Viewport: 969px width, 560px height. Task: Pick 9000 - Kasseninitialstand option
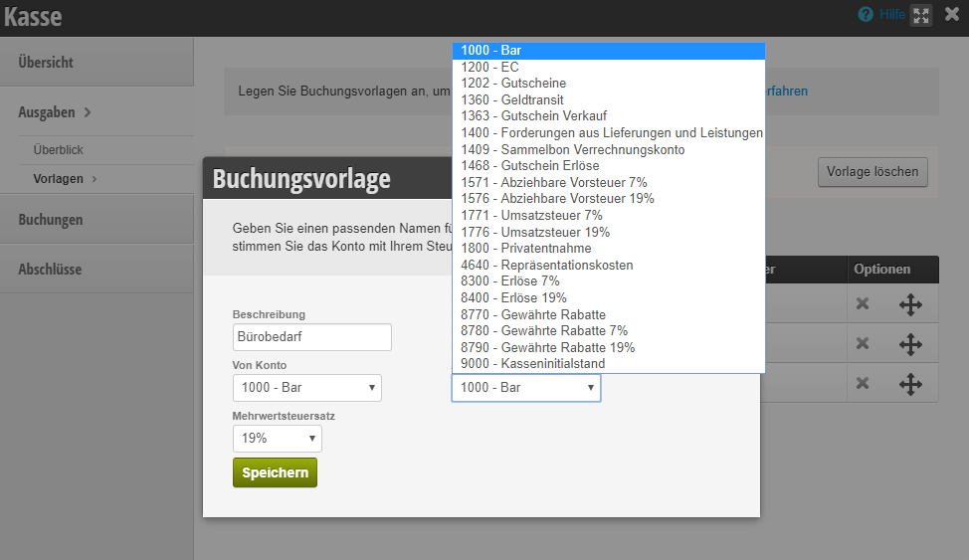532,363
